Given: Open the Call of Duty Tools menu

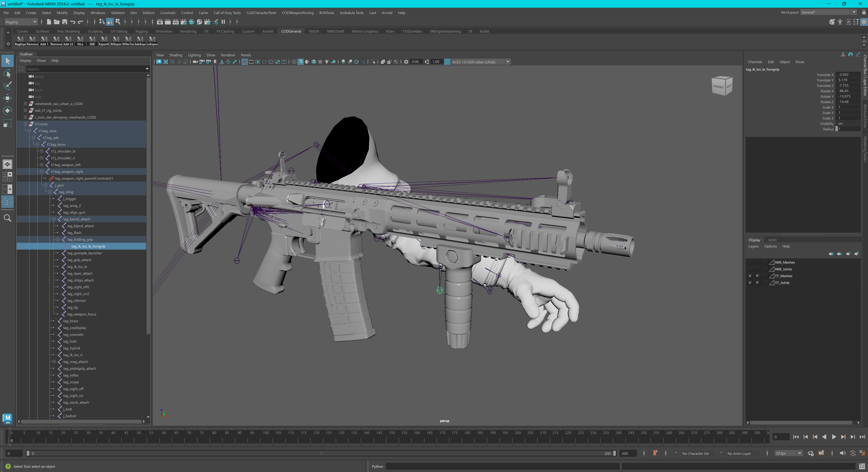Looking at the screenshot, I should click(x=227, y=13).
